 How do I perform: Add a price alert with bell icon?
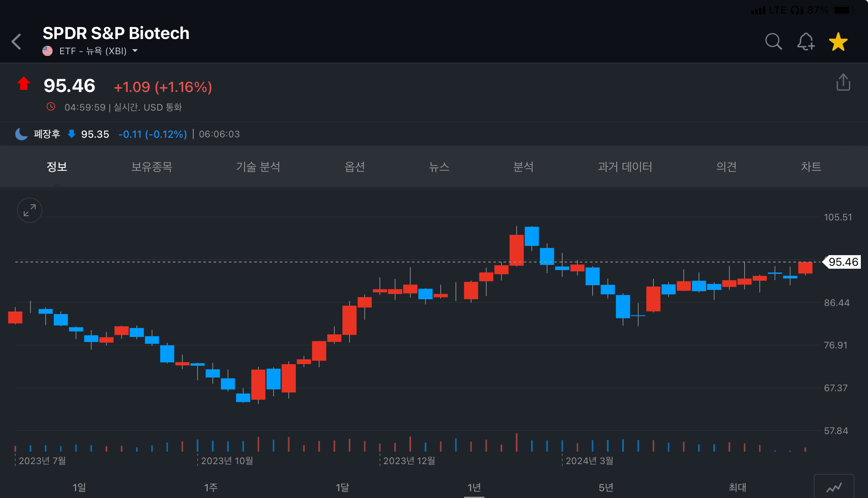click(x=806, y=42)
